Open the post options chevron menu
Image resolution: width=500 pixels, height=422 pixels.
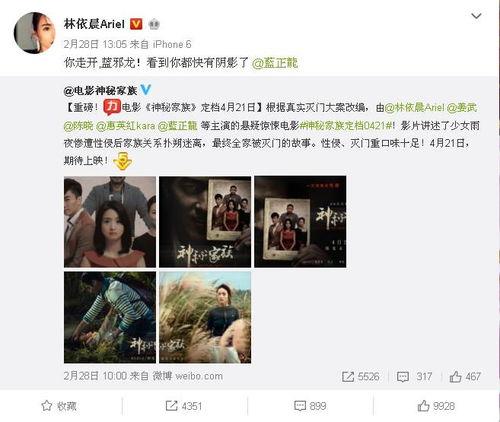tap(476, 16)
